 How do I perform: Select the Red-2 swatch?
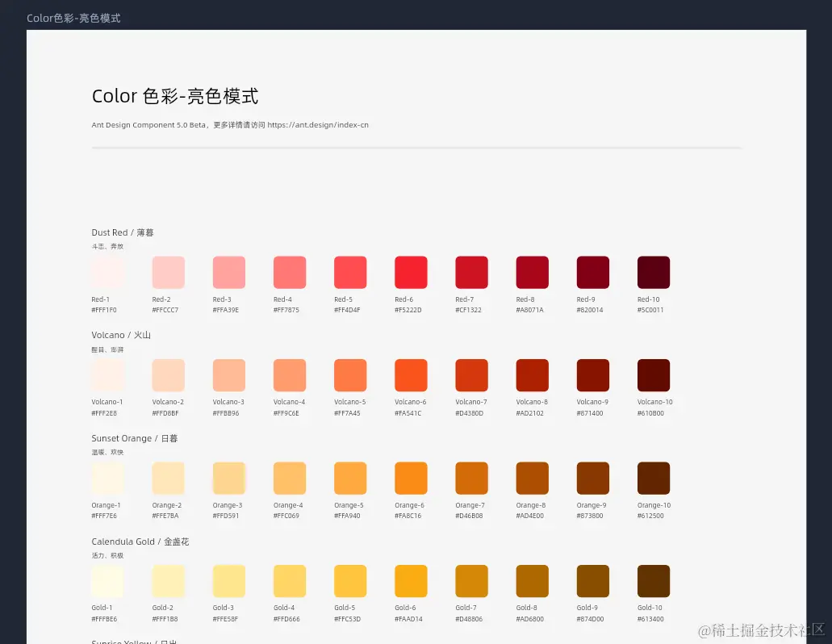pyautogui.click(x=168, y=273)
